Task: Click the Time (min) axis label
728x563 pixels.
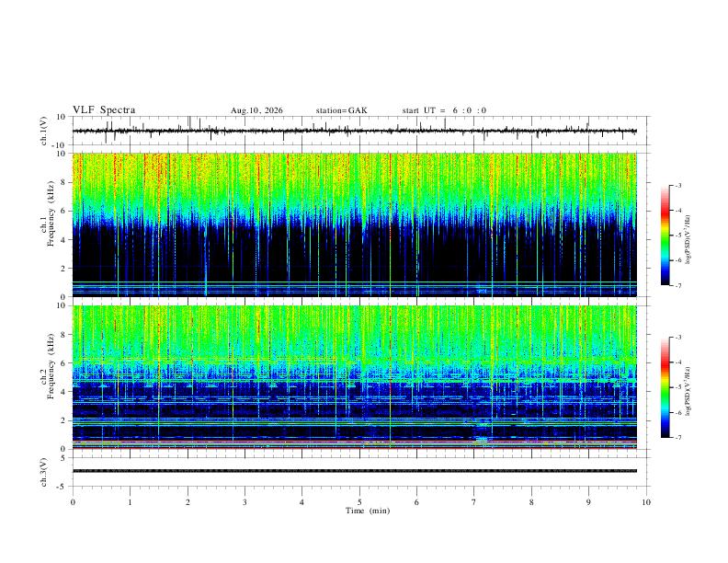Action: tap(368, 511)
